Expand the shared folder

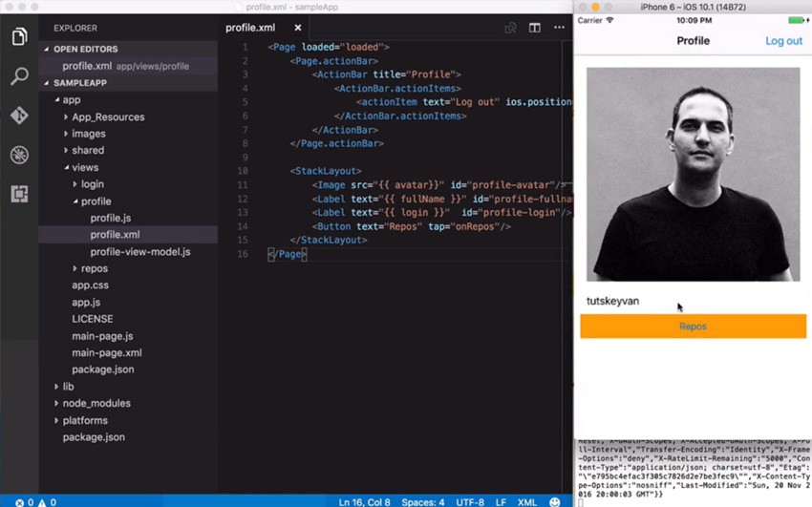pos(66,150)
